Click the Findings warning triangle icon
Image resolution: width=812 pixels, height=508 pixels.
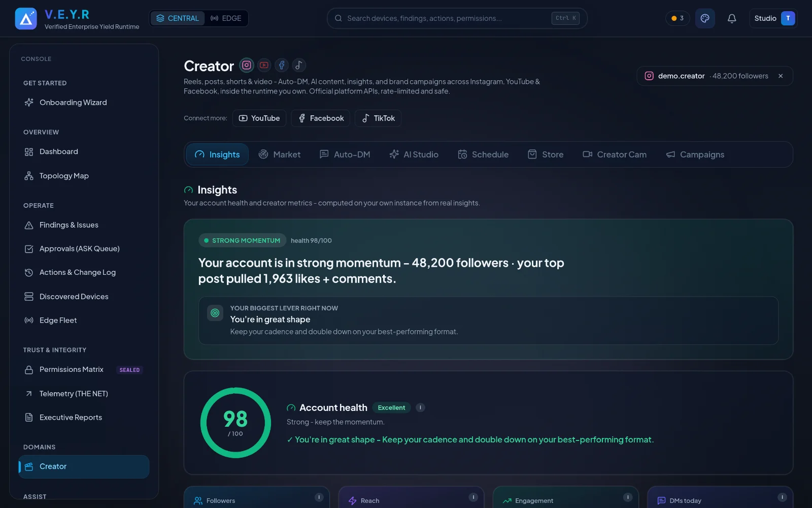[29, 225]
